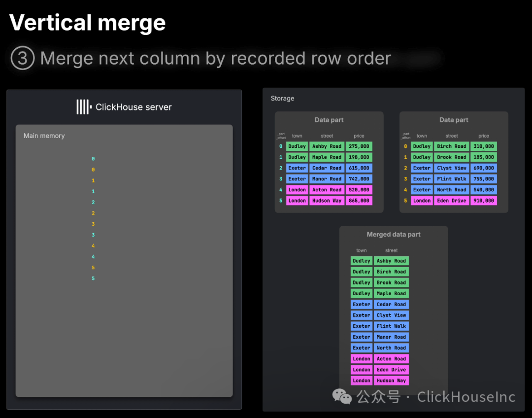Click the 615,000 price cell

point(359,168)
